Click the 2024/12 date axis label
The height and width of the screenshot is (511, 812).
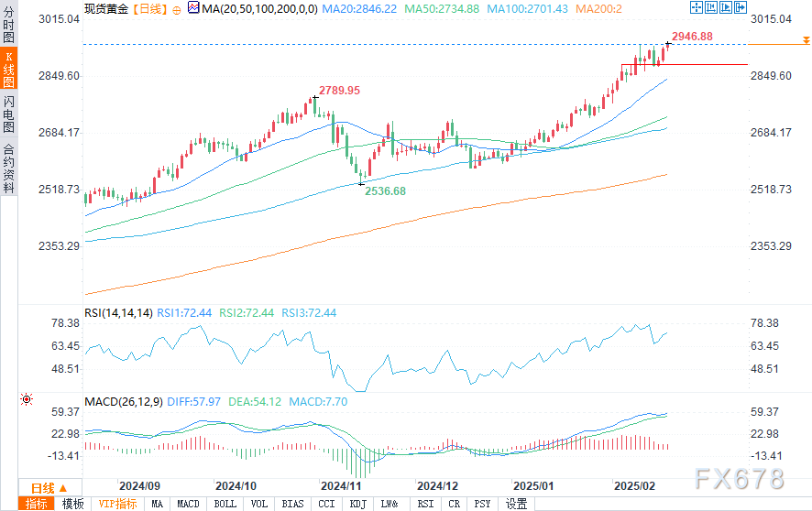coord(437,486)
